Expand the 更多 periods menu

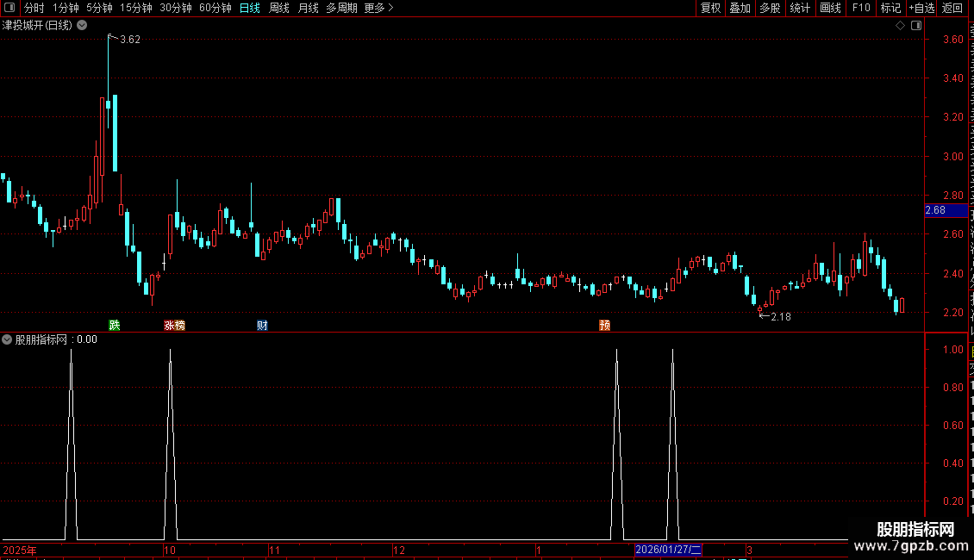(x=379, y=8)
